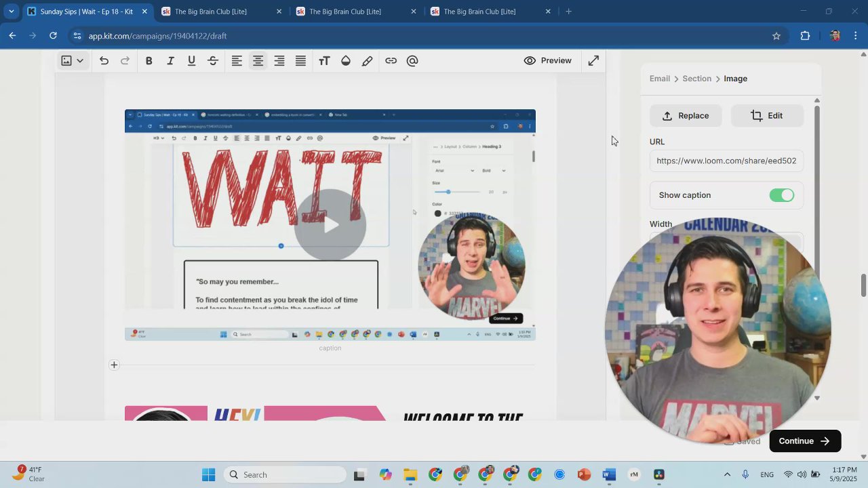This screenshot has width=868, height=488.
Task: Apply strikethrough formatting
Action: (213, 61)
